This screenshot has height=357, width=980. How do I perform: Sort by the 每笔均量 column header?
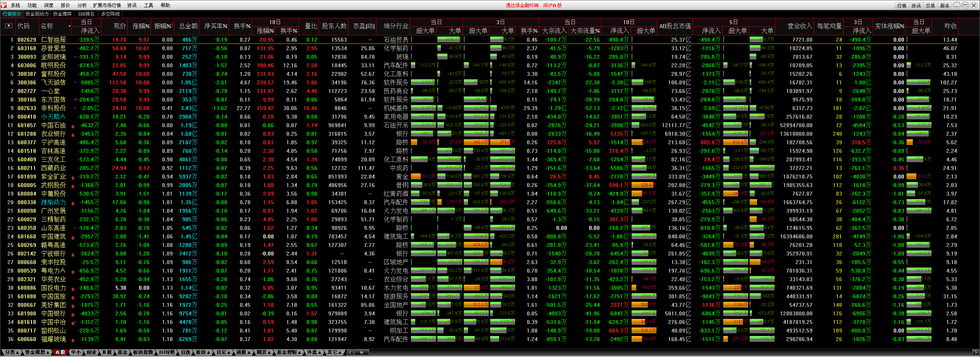(x=829, y=26)
